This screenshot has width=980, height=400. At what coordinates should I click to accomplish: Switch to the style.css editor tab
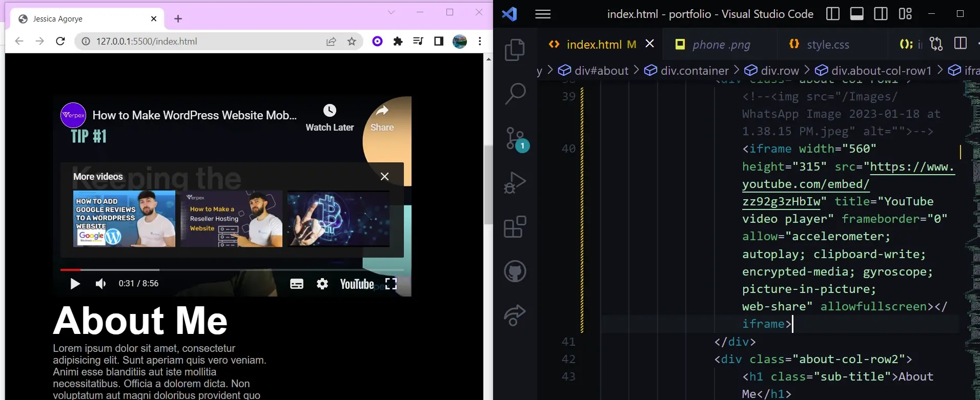[827, 45]
